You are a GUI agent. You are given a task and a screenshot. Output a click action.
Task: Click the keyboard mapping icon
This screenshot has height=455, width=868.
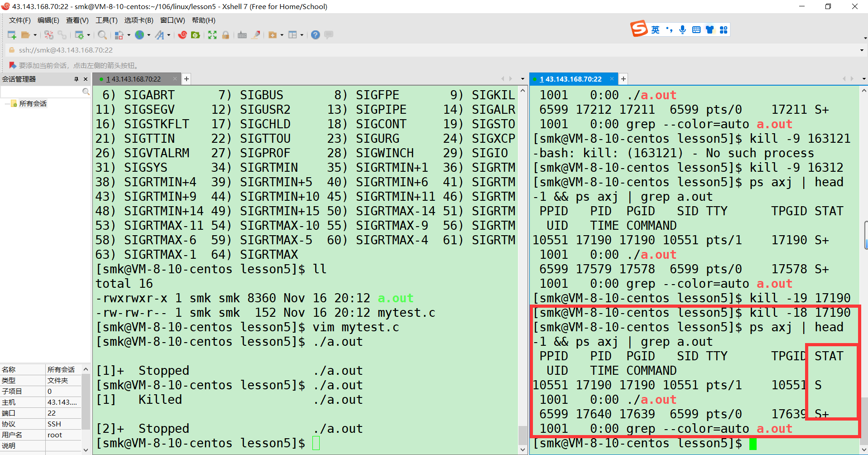click(242, 35)
